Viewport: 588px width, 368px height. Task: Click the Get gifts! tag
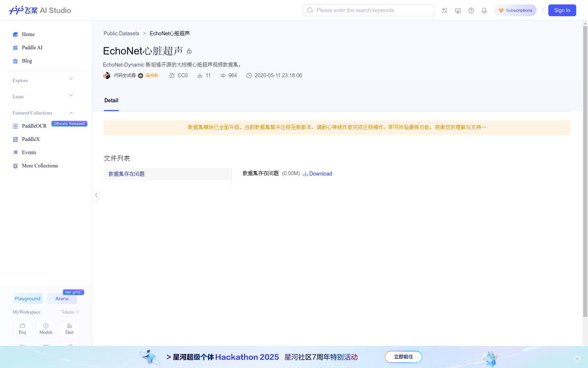(x=73, y=292)
